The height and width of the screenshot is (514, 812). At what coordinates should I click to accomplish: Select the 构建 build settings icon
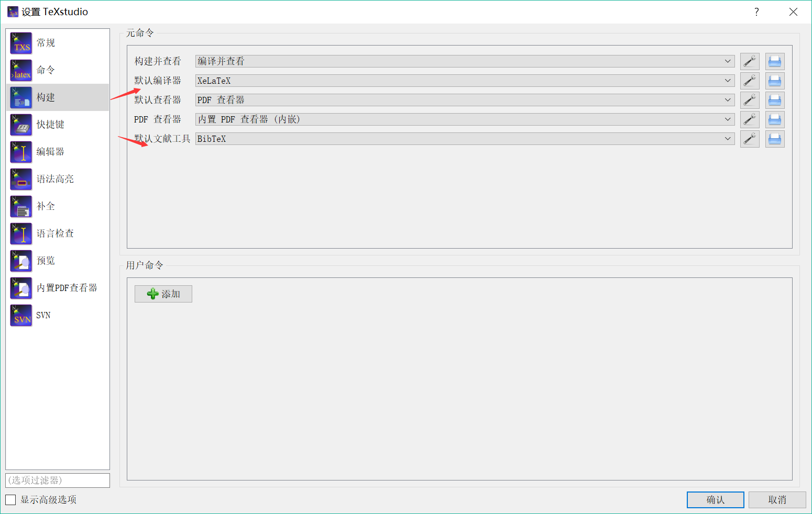pyautogui.click(x=21, y=97)
